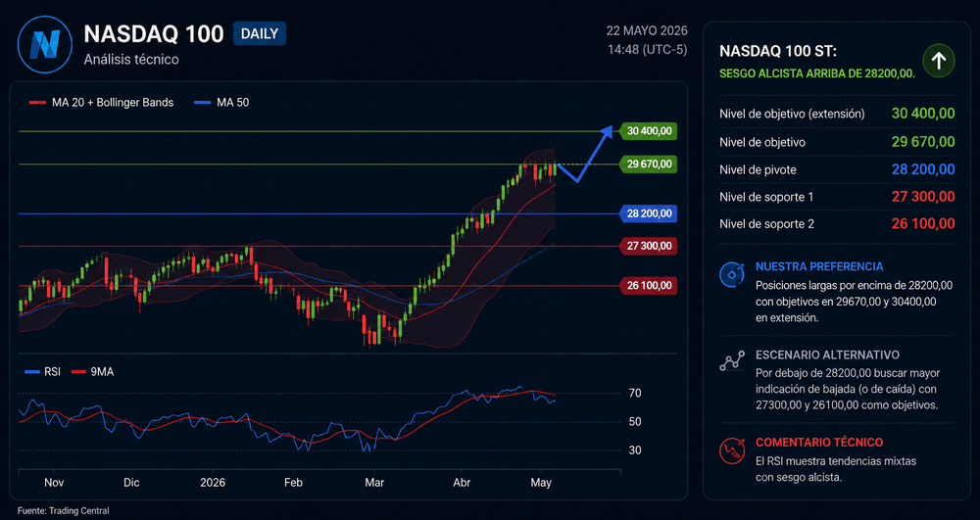This screenshot has width=980, height=520.
Task: Click the NASDAQ 100 title text
Action: (154, 34)
